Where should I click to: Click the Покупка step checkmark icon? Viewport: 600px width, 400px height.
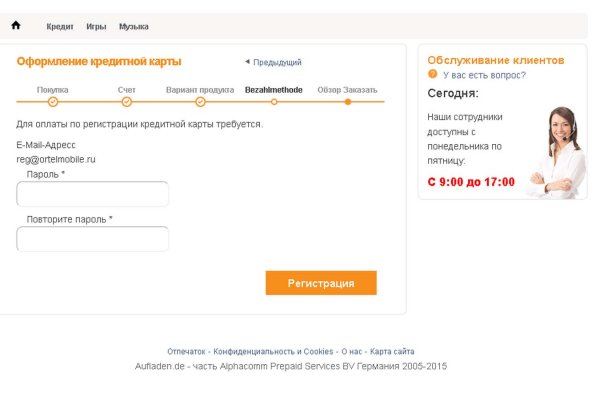coord(53,101)
